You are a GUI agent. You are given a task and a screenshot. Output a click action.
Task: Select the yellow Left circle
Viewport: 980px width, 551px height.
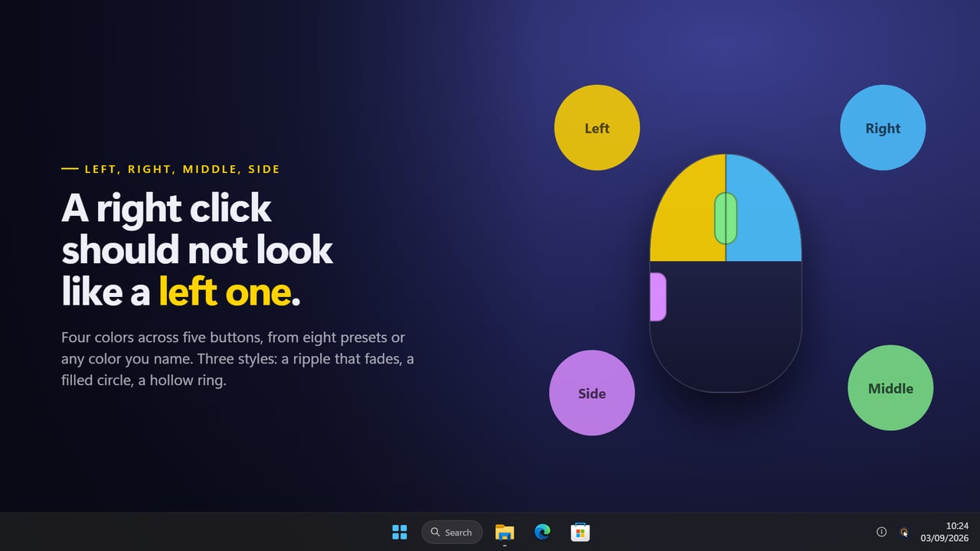click(597, 128)
